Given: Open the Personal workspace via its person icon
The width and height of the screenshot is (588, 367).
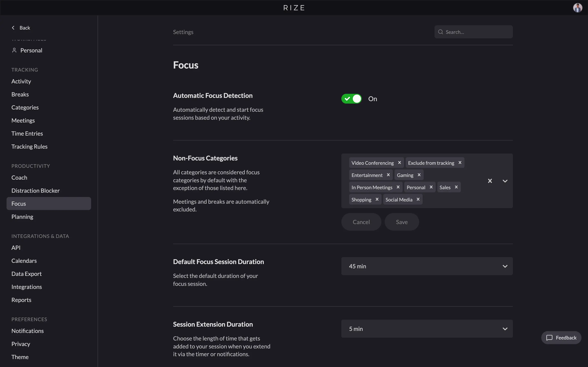Looking at the screenshot, I should 14,50.
